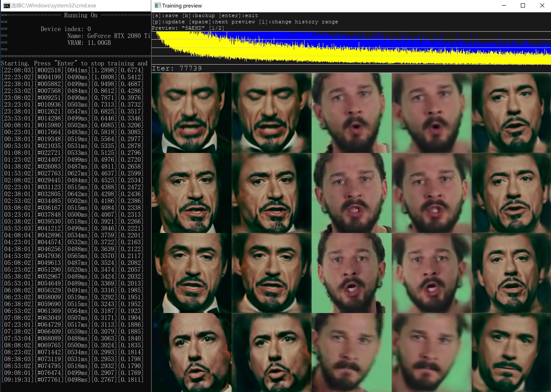Click first-row fourth-column blurred green face
Screen dimensions: 551x392
[432, 113]
